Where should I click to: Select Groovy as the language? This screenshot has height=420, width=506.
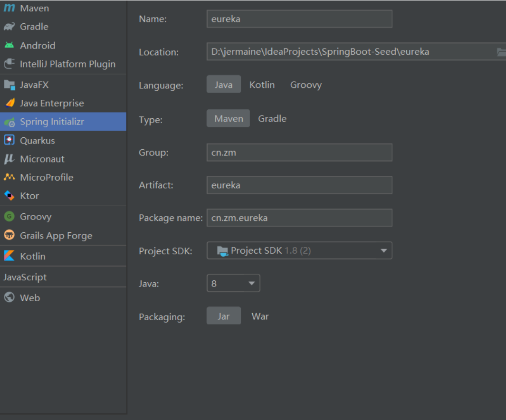point(306,85)
